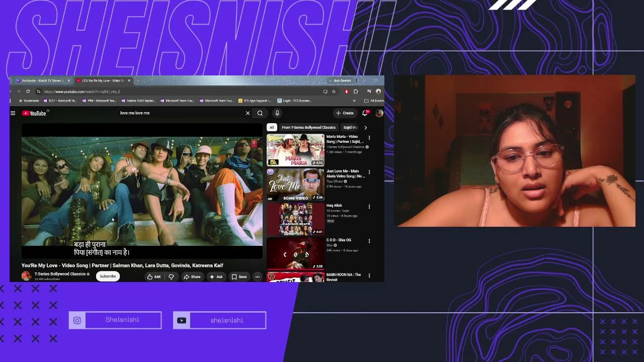Like the video with thumbs up
This screenshot has width=644, height=362.
point(154,277)
